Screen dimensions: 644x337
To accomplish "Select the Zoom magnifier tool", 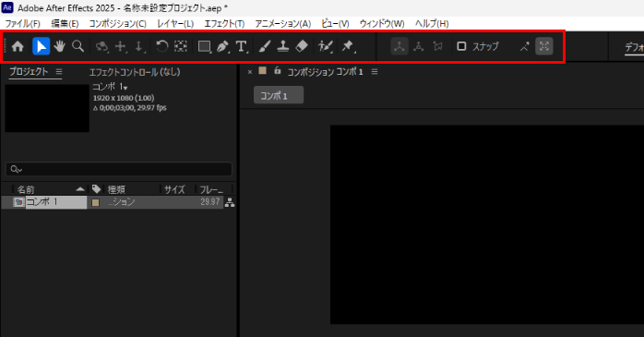I will point(78,46).
